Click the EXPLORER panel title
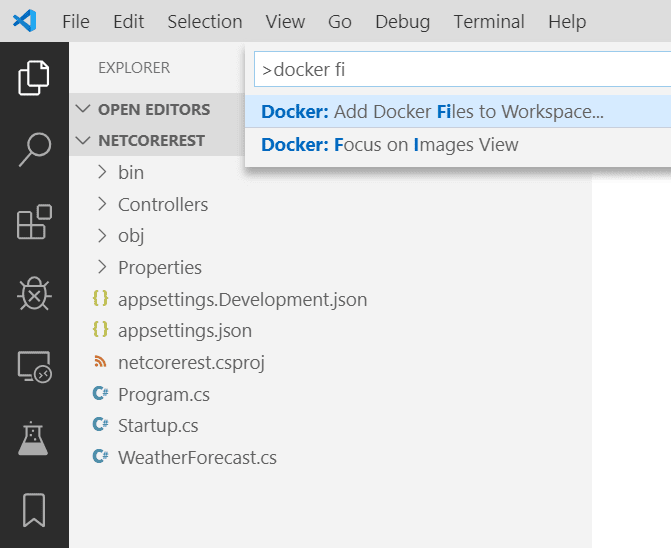The height and width of the screenshot is (548, 671). tap(134, 68)
